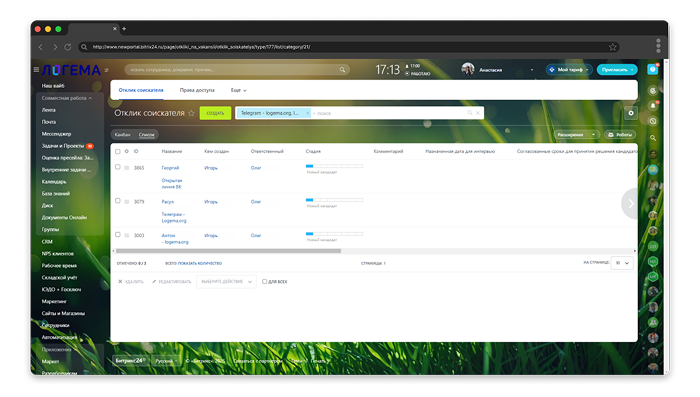Image resolution: width=700 pixels, height=397 pixels.
Task: Enable the Для всех checkbox
Action: pos(264,281)
